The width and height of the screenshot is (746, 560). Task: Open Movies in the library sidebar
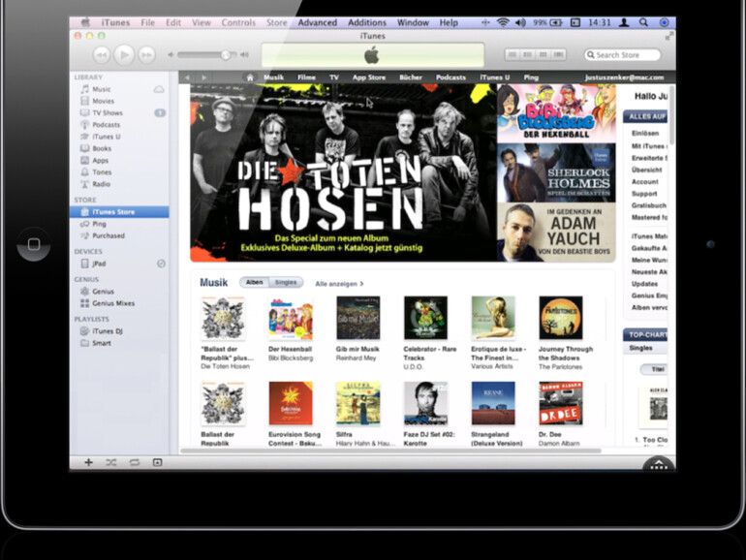coord(103,101)
